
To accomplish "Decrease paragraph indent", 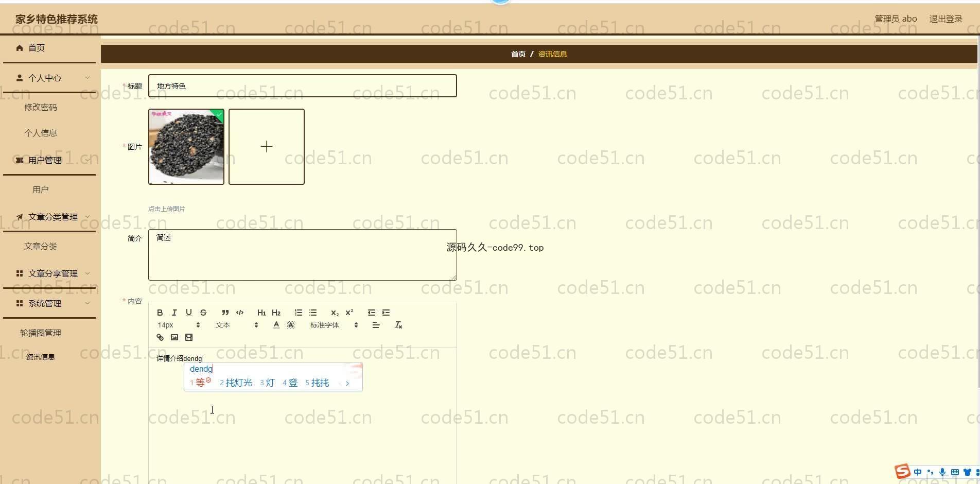I will pos(371,313).
